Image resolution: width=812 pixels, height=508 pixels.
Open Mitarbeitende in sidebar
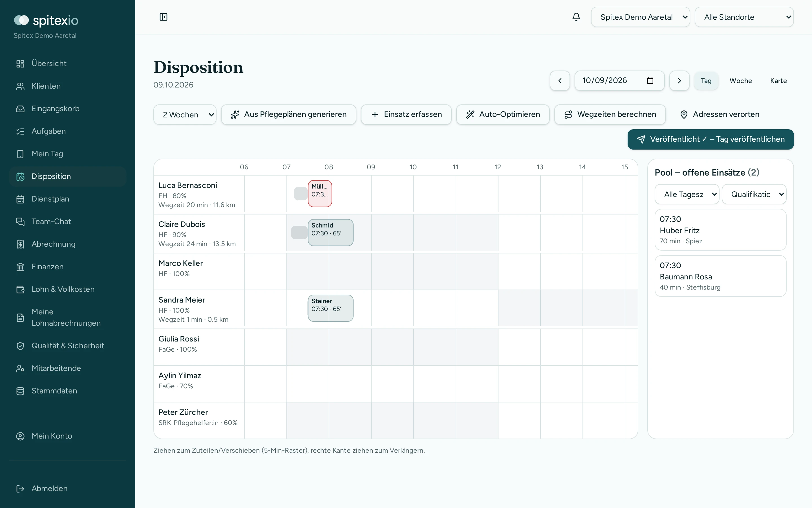(x=67, y=368)
